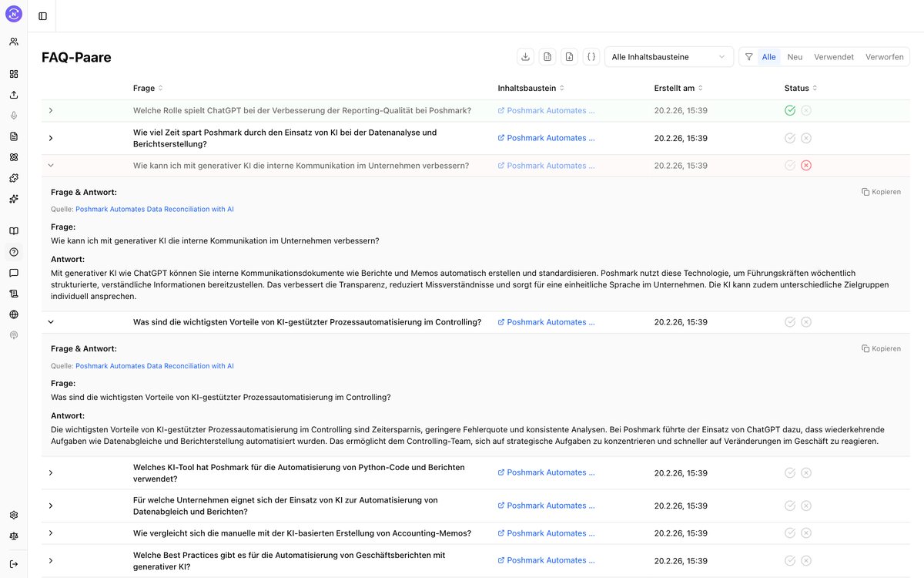
Task: Open settings via the sidebar gear icon
Action: [14, 516]
